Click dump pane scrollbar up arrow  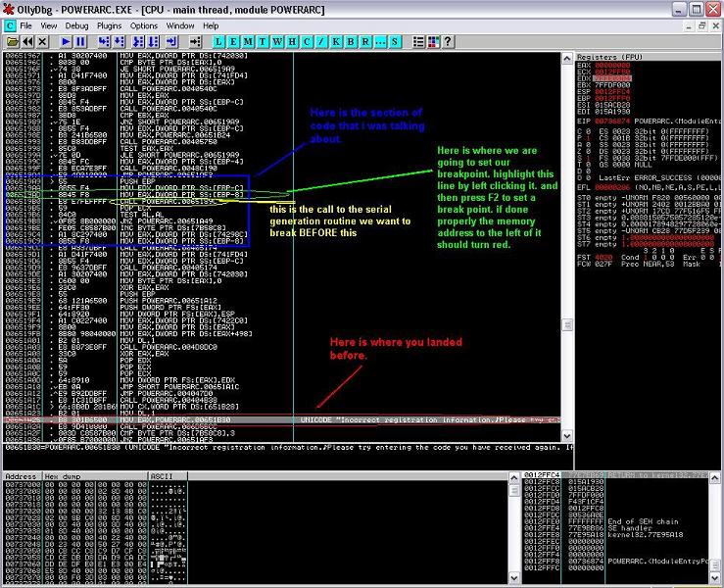coord(514,477)
